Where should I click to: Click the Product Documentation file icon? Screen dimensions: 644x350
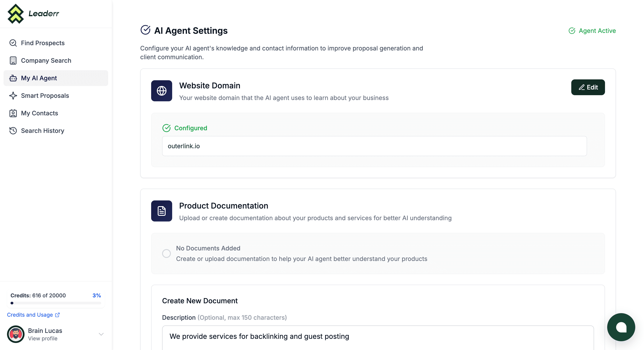pyautogui.click(x=161, y=211)
